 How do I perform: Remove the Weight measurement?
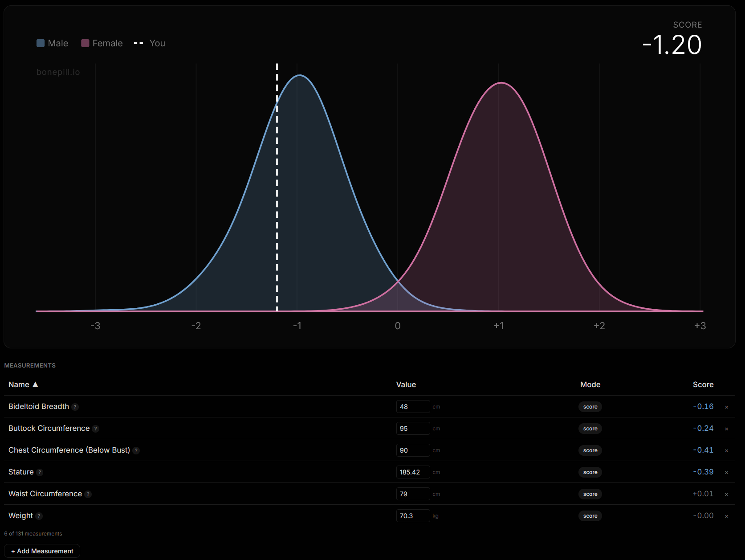726,516
